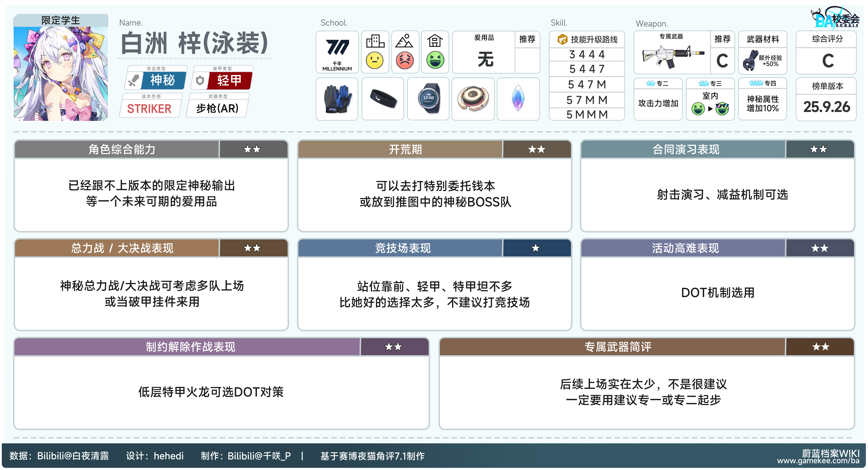Viewport: 868px width, 470px height.
Task: Click the blue gloves equipment icon
Action: click(337, 99)
